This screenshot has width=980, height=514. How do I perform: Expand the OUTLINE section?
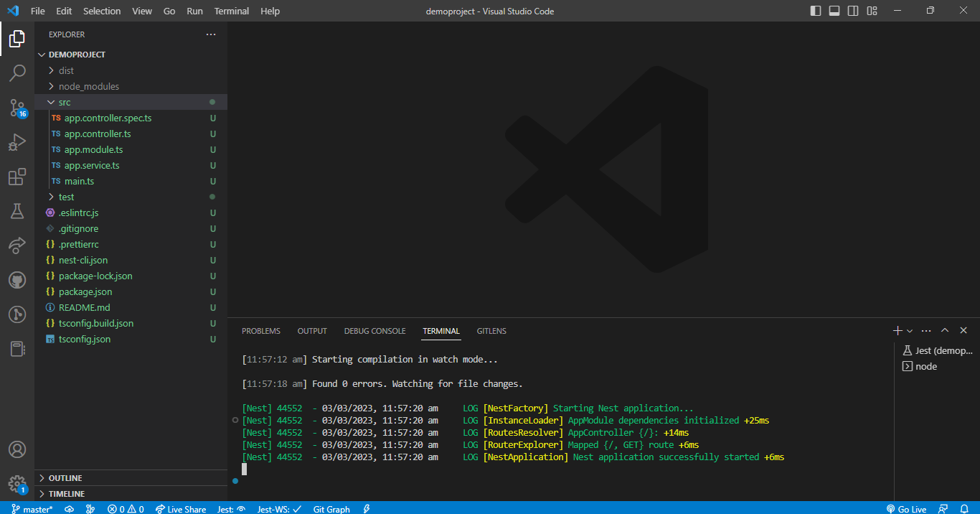65,478
